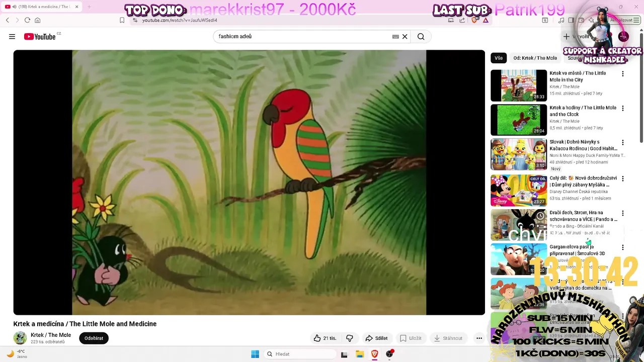This screenshot has width=644, height=362.
Task: Share the page via address bar share icon
Action: pos(462,20)
